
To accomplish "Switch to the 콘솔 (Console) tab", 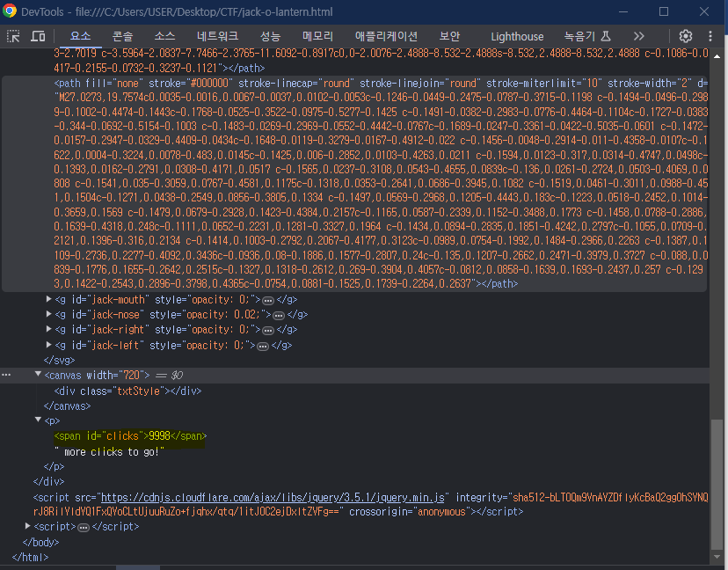I will tap(122, 36).
